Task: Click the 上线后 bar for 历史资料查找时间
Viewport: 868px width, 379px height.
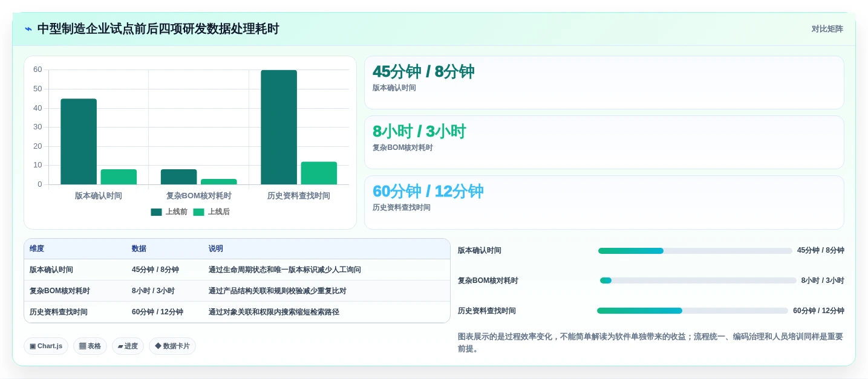Action: pyautogui.click(x=319, y=173)
